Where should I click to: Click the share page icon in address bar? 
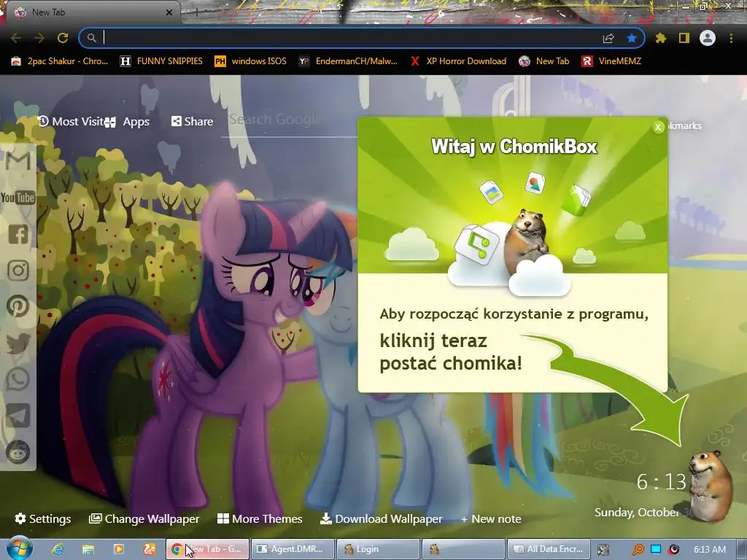608,39
